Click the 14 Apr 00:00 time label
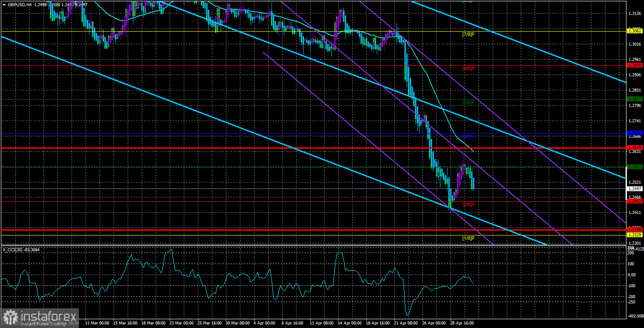Image resolution: width=644 pixels, height=328 pixels. point(350,323)
